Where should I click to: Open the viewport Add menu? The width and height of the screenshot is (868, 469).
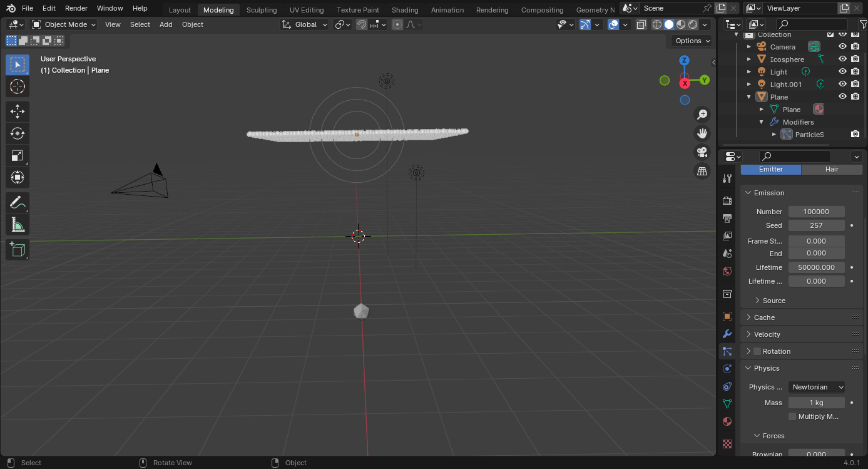tap(166, 24)
